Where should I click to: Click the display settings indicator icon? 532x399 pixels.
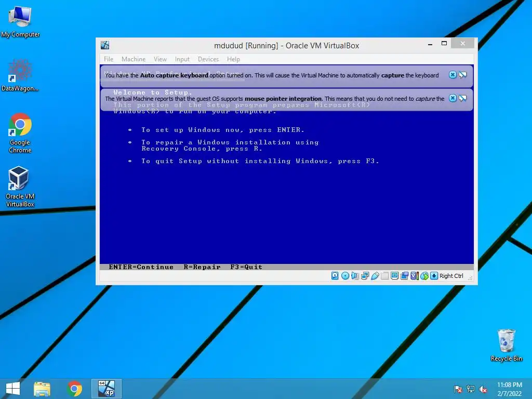click(395, 276)
